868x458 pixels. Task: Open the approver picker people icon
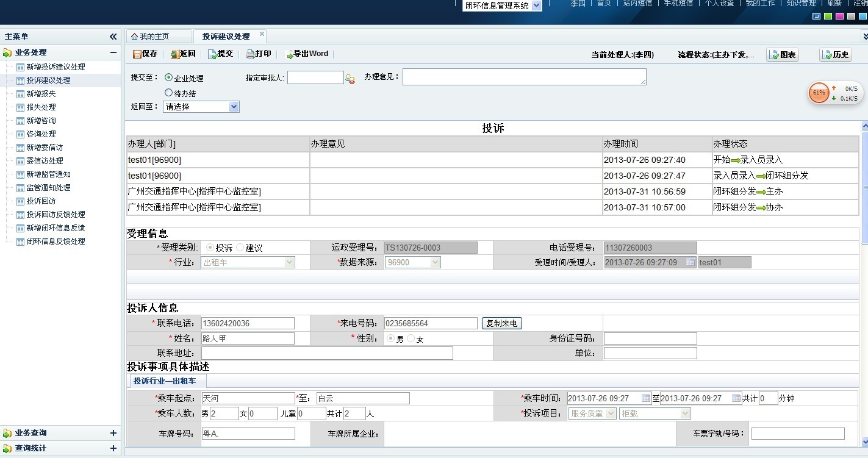click(x=350, y=78)
